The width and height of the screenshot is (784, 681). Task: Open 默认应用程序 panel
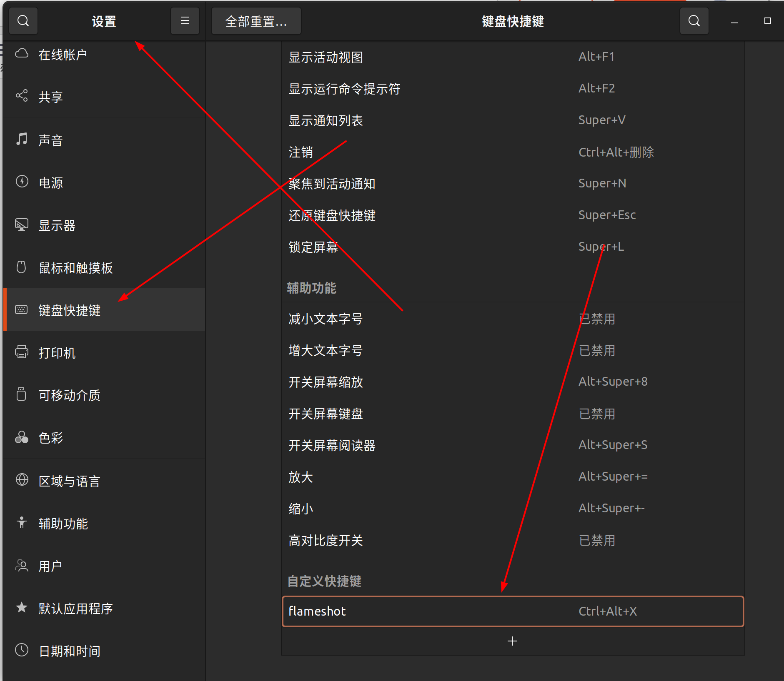[104, 609]
